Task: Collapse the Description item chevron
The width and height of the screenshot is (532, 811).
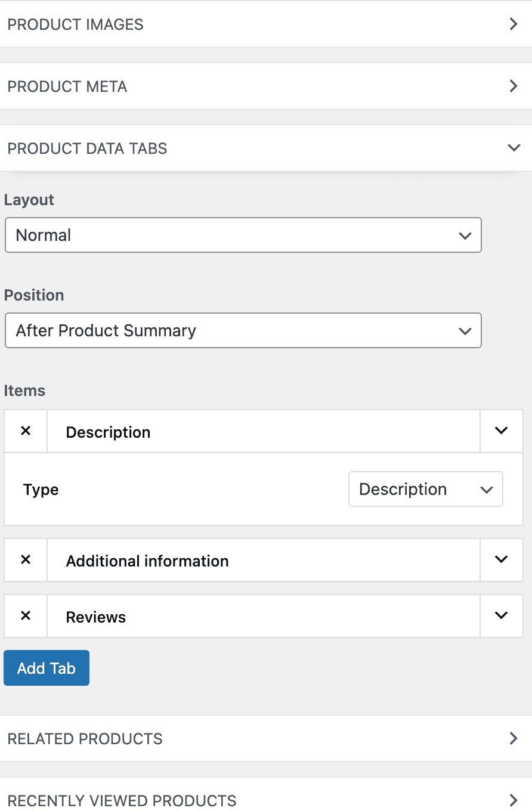Action: tap(502, 431)
